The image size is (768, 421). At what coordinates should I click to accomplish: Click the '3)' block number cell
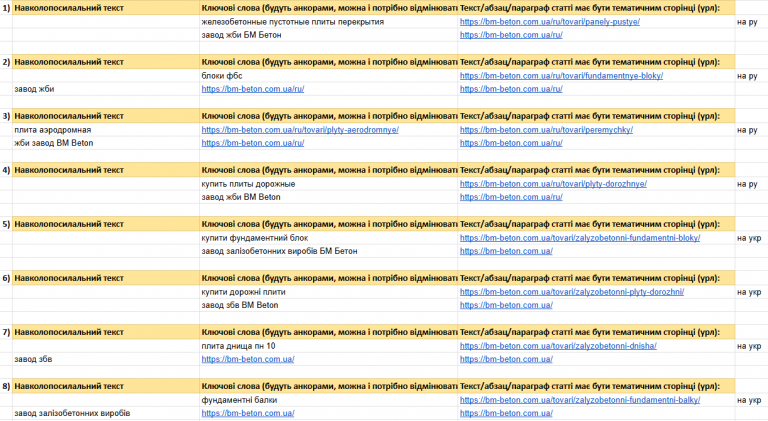click(6, 116)
